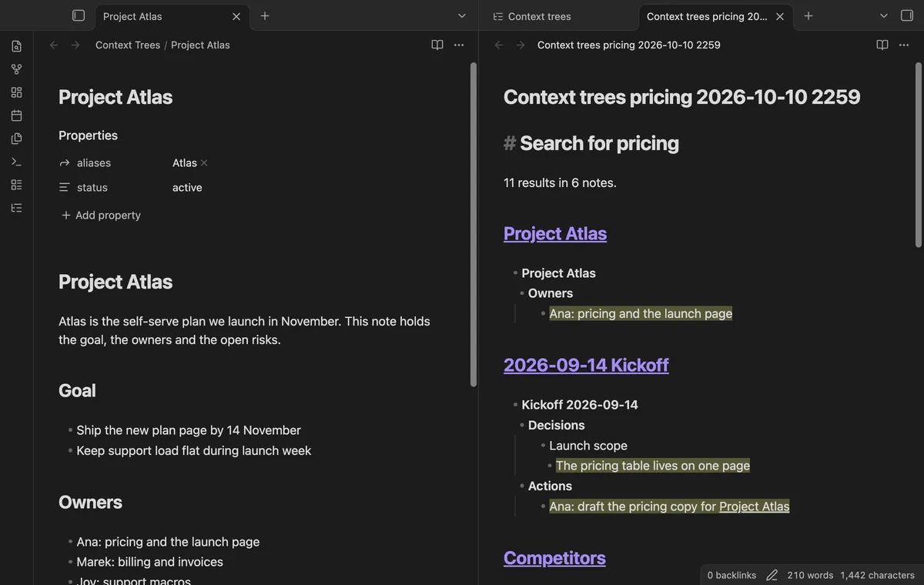Collapse the Actions bullet
The width and height of the screenshot is (924, 585).
pos(521,486)
